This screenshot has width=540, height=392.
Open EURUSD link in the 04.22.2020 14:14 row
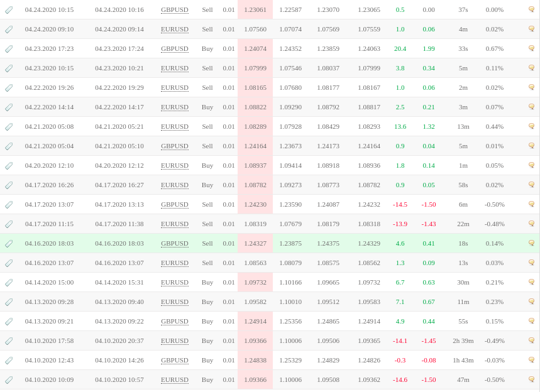pyautogui.click(x=175, y=107)
